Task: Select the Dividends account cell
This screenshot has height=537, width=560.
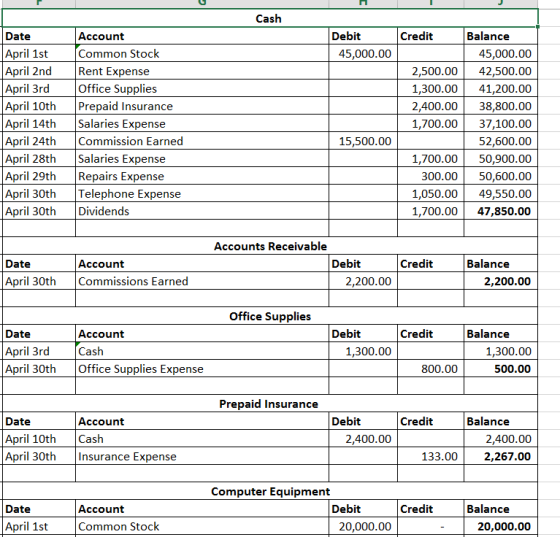Action: point(202,211)
